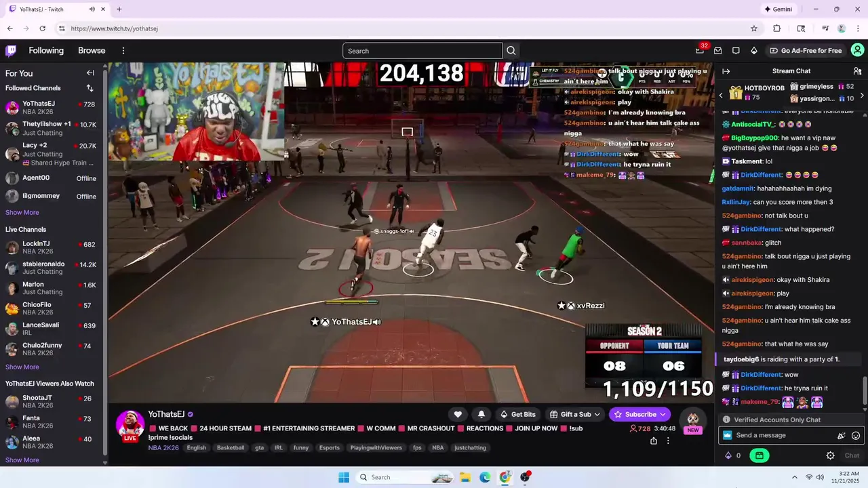
Task: Bookmark this page with star icon
Action: [754, 28]
